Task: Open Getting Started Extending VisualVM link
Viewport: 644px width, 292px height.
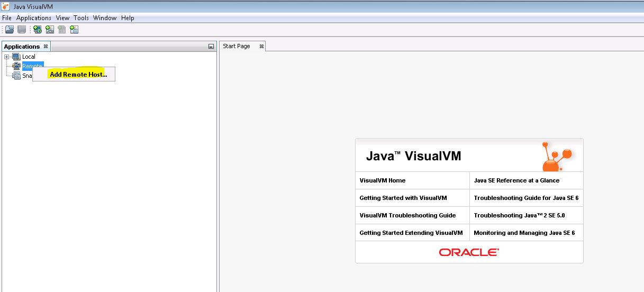Action: [411, 233]
